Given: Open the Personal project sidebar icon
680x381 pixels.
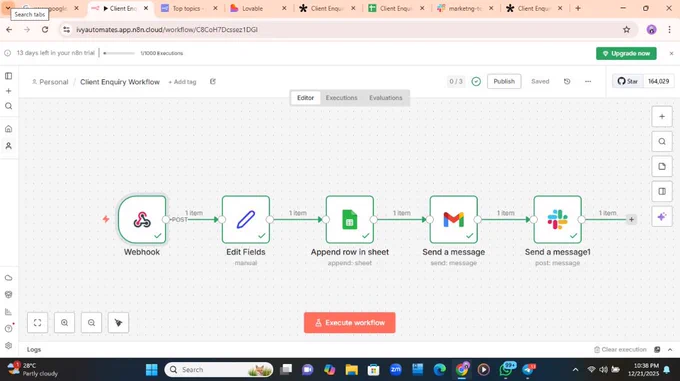Looking at the screenshot, I should 8,146.
